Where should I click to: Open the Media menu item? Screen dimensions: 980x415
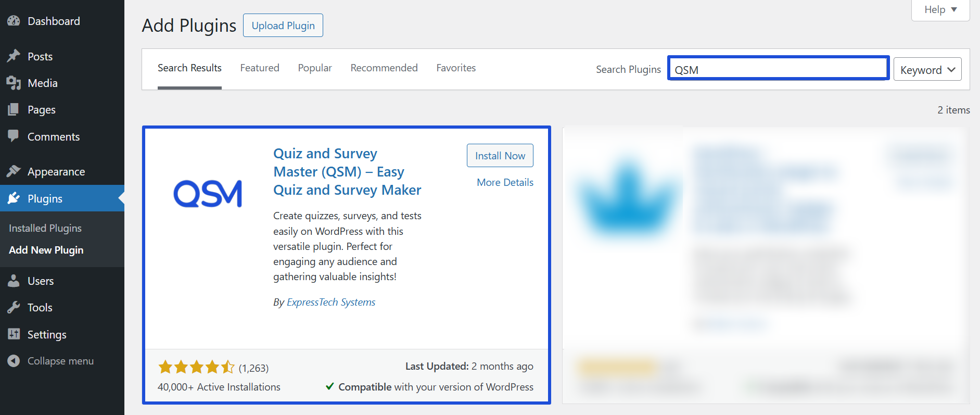point(62,83)
